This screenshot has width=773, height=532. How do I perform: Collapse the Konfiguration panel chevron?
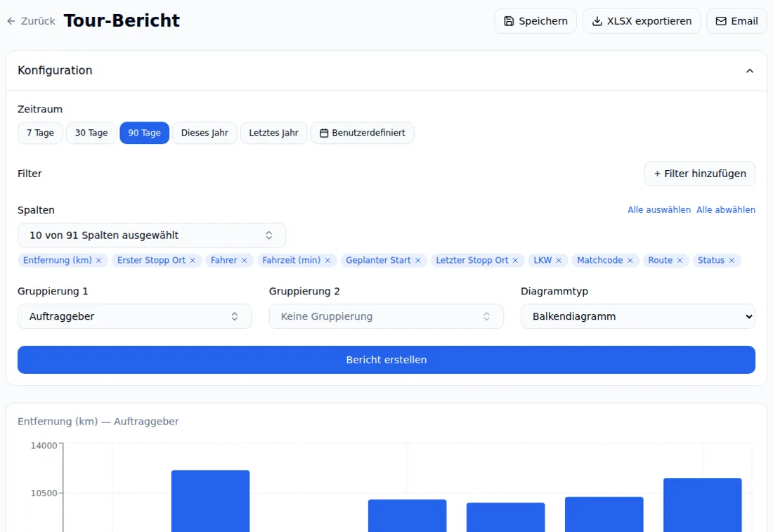pos(749,71)
